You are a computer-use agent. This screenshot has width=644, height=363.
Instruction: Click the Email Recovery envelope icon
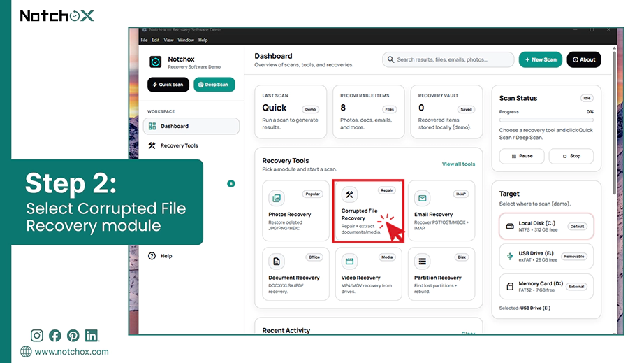pyautogui.click(x=422, y=198)
